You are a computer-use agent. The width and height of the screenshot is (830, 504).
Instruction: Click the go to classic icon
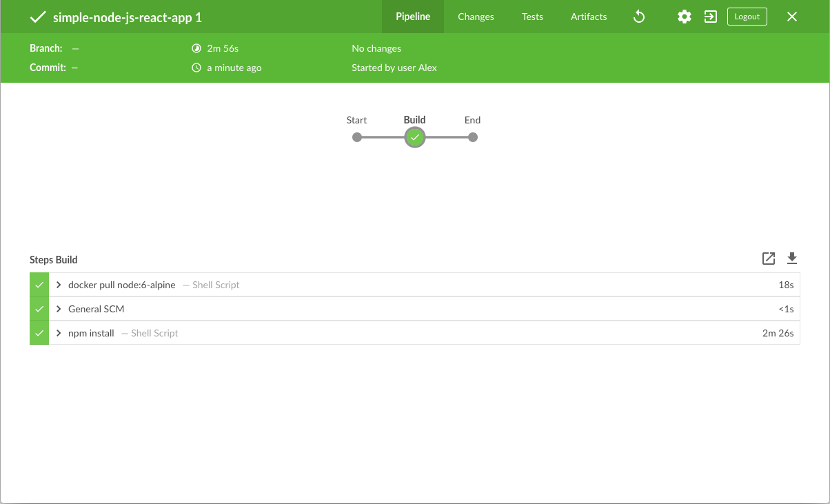click(710, 17)
